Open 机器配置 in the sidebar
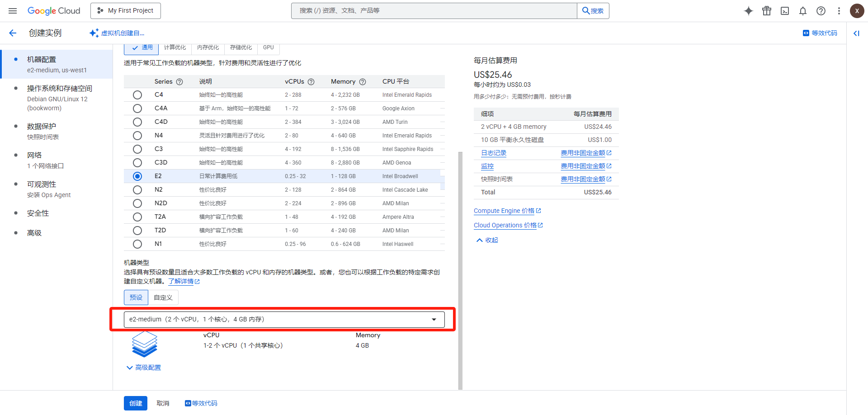This screenshot has height=415, width=868. [57, 64]
